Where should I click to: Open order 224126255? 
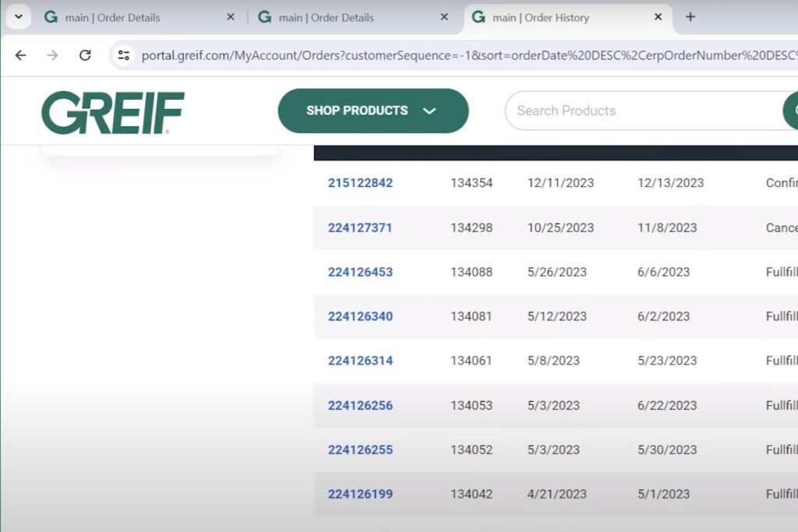click(360, 449)
